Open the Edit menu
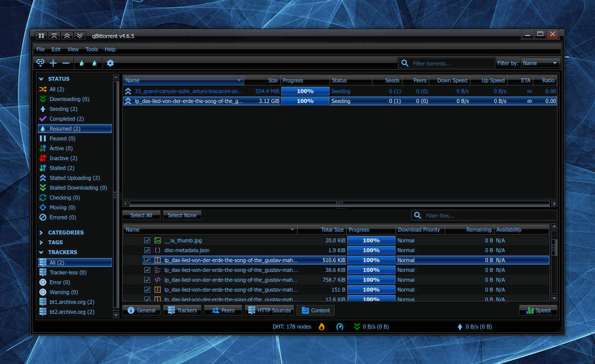The image size is (595, 364). click(56, 49)
